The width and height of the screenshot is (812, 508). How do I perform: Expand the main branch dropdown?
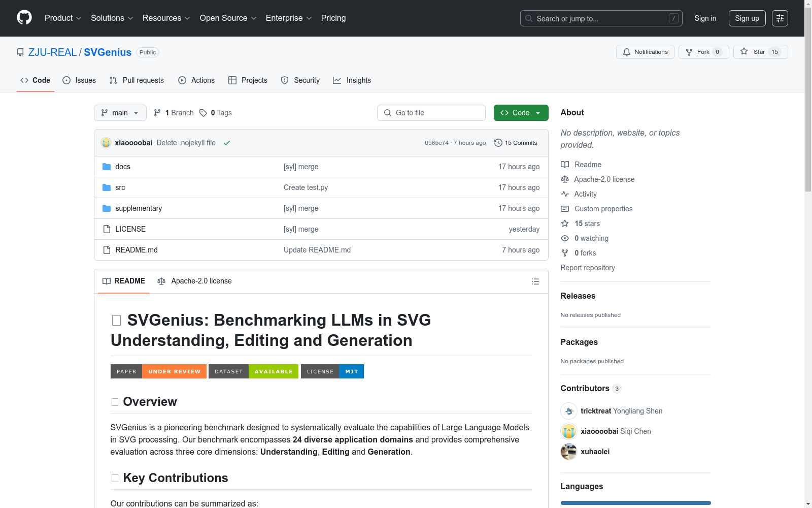click(120, 113)
